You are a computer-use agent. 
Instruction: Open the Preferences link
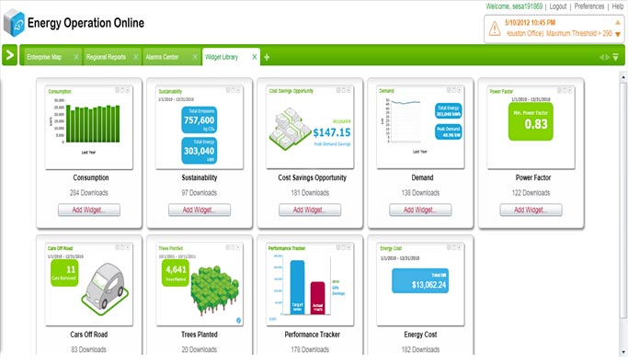588,6
